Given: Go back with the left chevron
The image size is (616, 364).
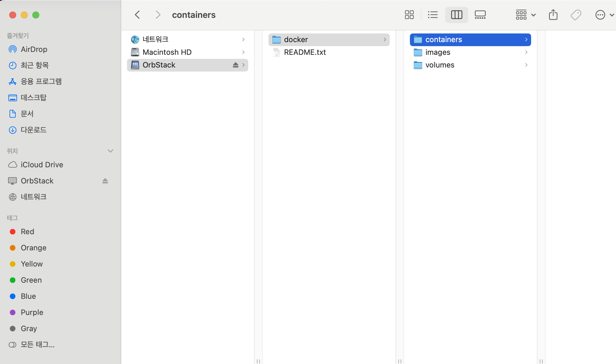Looking at the screenshot, I should 137,15.
